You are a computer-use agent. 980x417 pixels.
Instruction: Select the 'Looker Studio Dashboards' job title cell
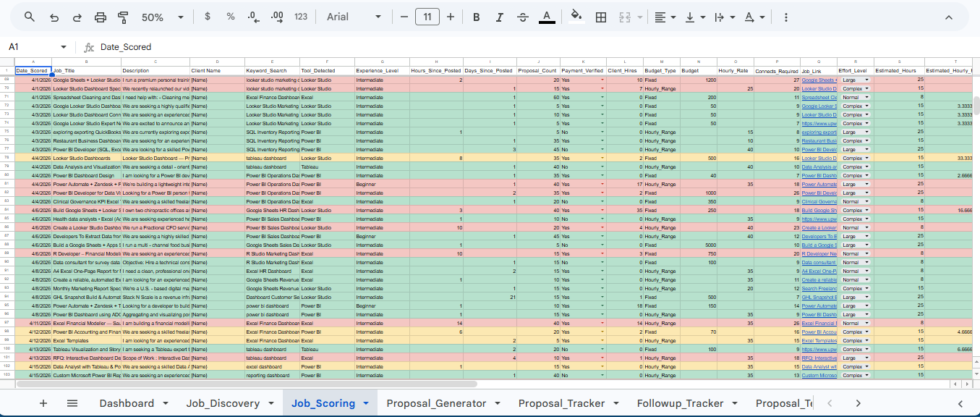coord(86,158)
